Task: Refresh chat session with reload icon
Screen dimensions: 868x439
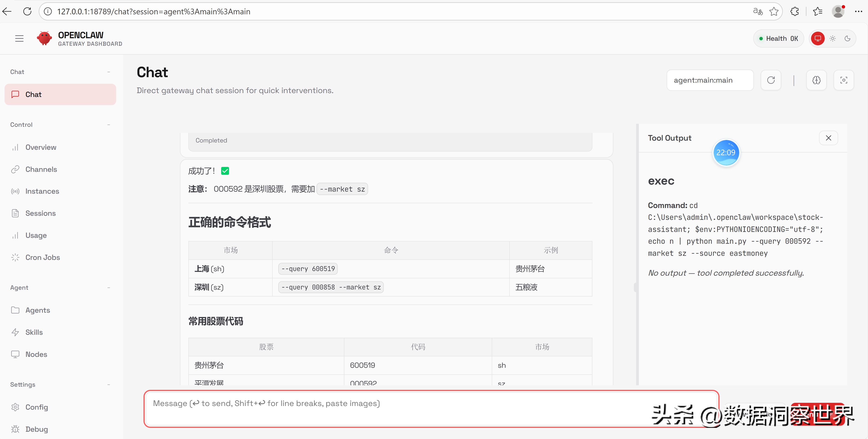Action: [771, 80]
